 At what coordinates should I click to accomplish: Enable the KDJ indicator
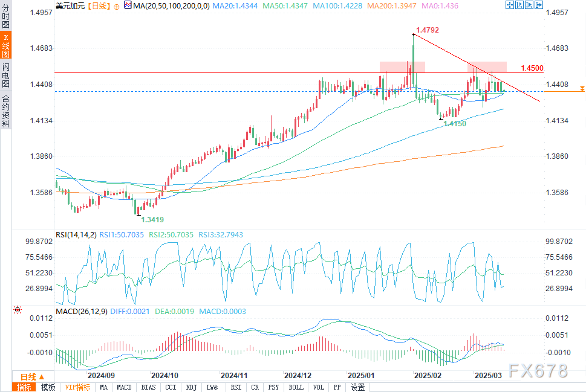tap(191, 387)
